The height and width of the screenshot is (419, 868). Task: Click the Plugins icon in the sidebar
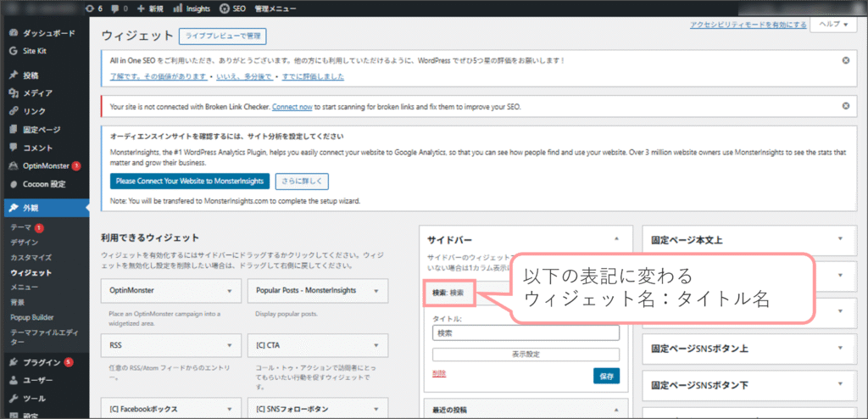click(14, 362)
